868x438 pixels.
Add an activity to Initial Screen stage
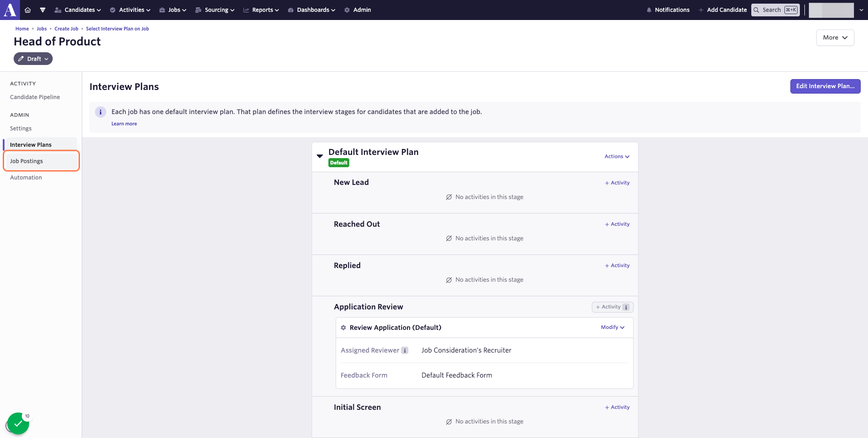click(x=617, y=407)
